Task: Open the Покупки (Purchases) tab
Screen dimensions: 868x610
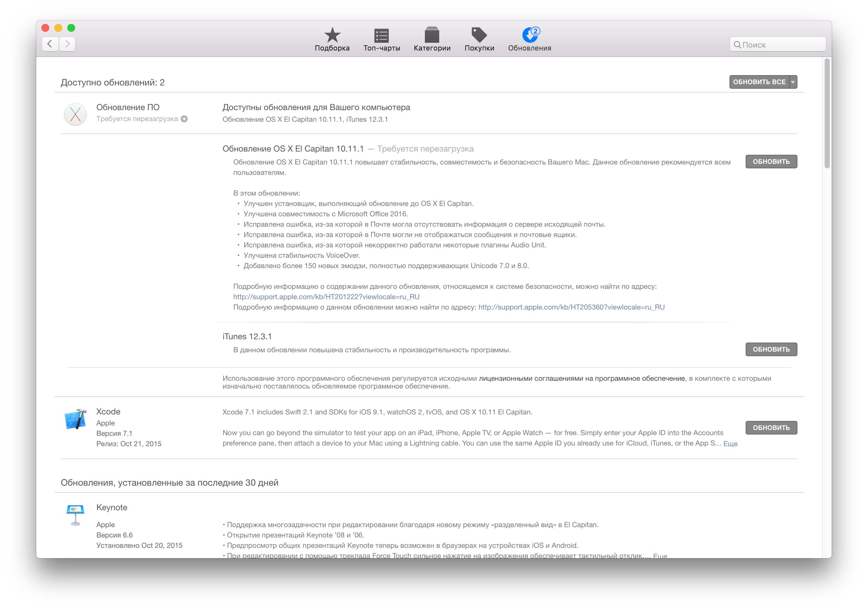Action: (479, 39)
